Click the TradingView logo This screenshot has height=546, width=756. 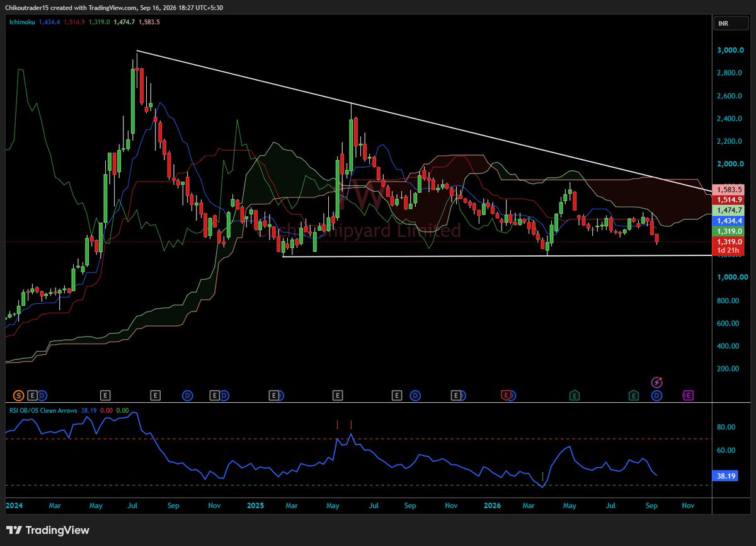(48, 530)
